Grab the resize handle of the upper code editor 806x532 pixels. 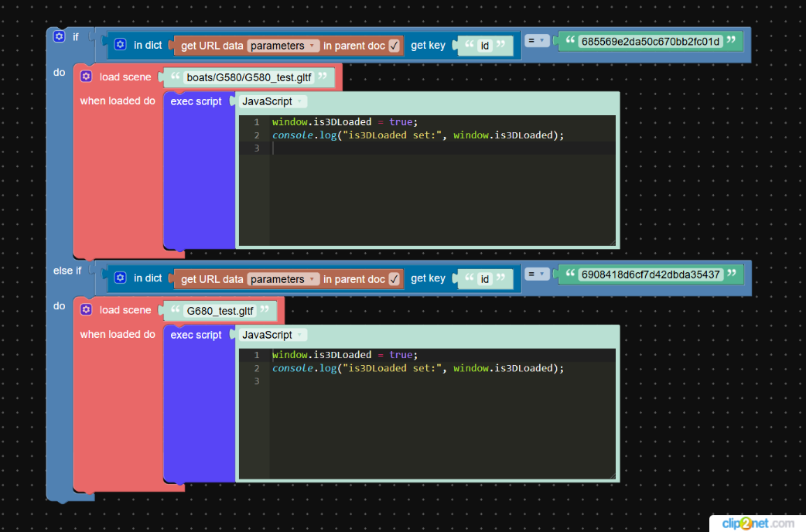tap(612, 243)
